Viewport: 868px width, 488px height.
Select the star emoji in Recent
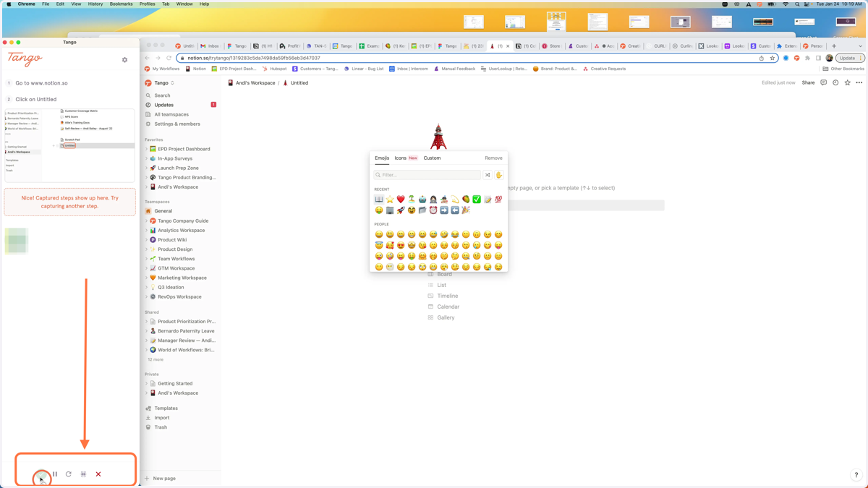point(390,200)
